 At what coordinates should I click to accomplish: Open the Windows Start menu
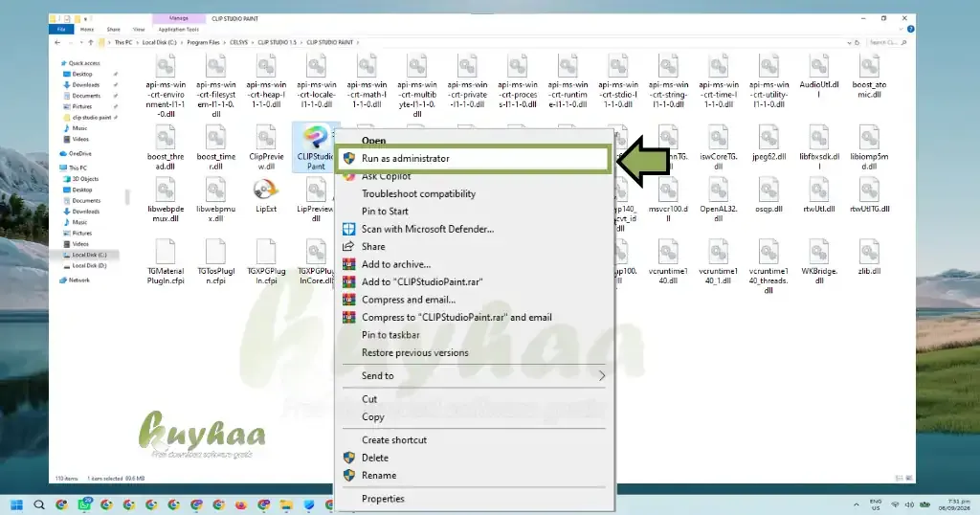coord(17,504)
